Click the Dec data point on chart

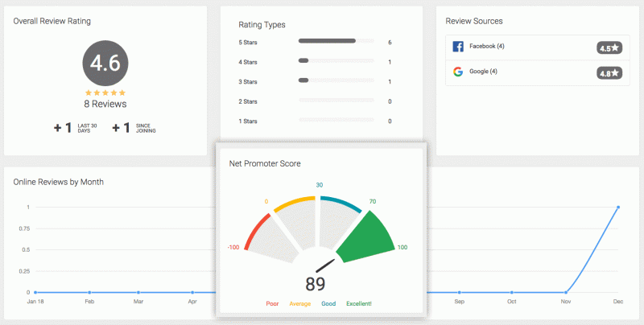618,208
